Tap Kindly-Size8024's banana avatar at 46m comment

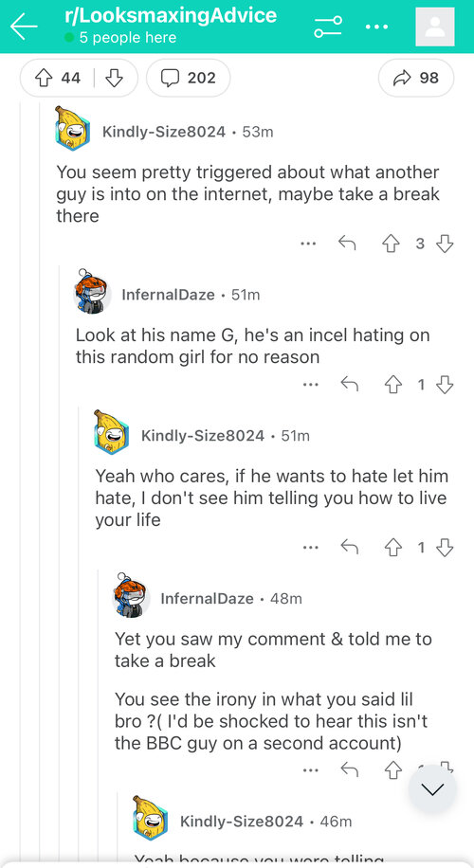(151, 817)
